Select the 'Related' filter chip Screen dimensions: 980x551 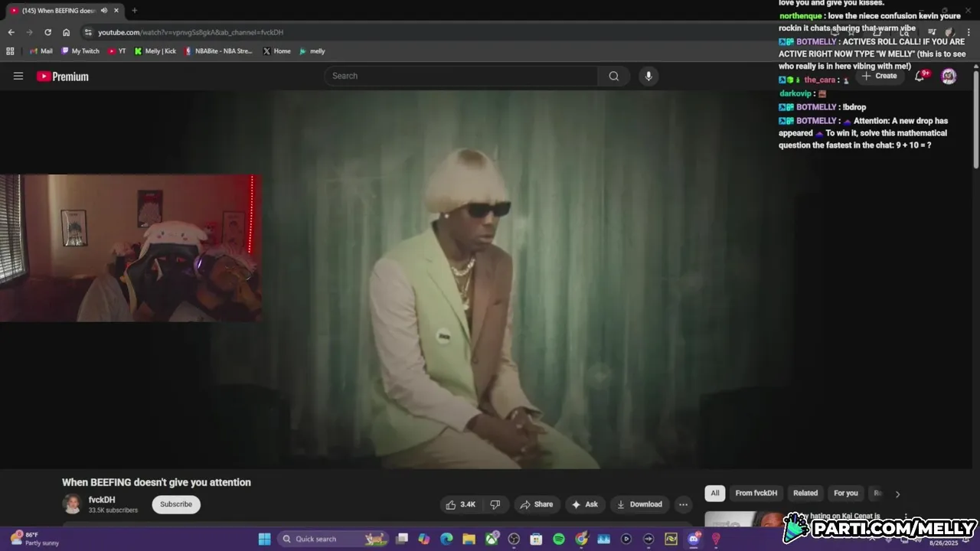click(x=805, y=493)
